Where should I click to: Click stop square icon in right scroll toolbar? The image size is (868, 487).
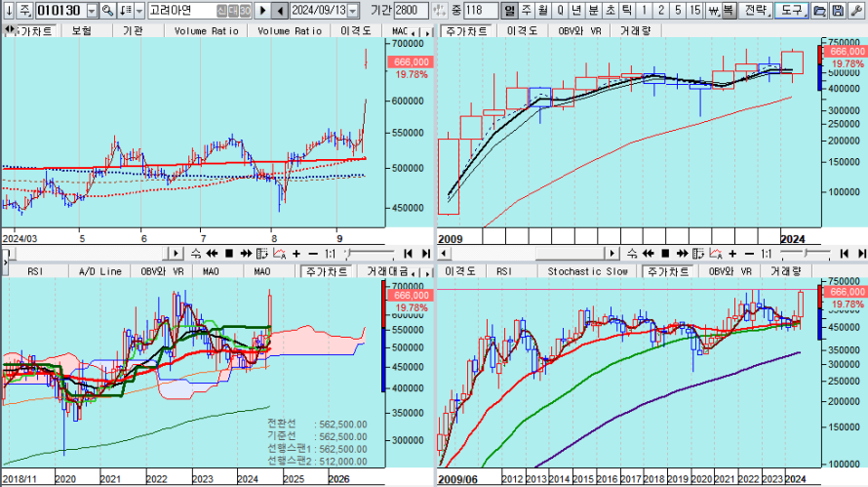pyautogui.click(x=665, y=254)
